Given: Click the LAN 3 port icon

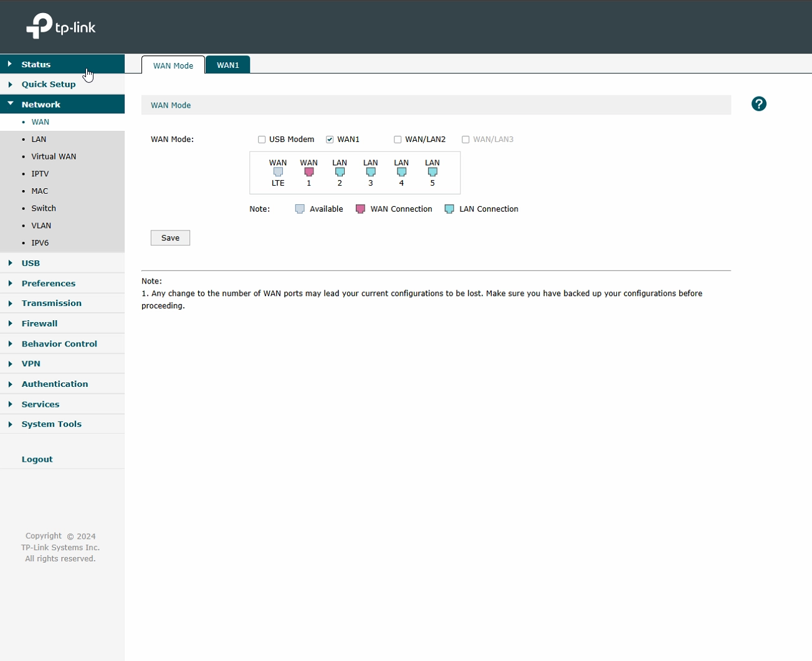Looking at the screenshot, I should [370, 172].
